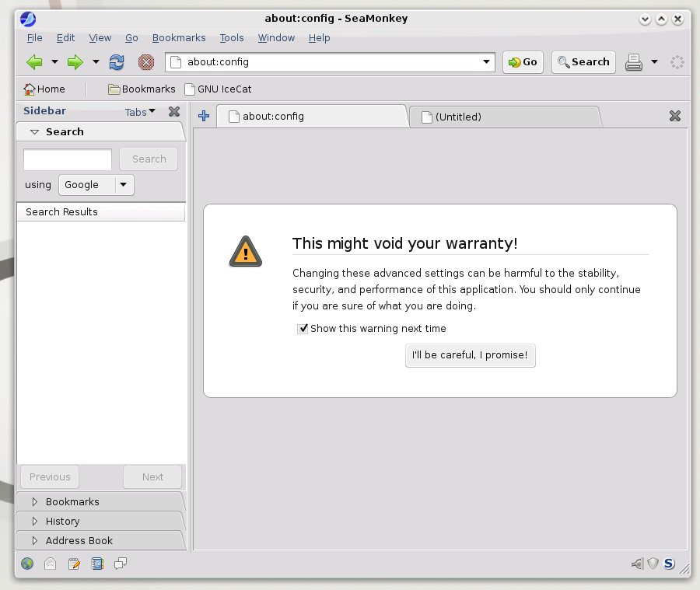Close the current tab with X icon

click(x=675, y=116)
